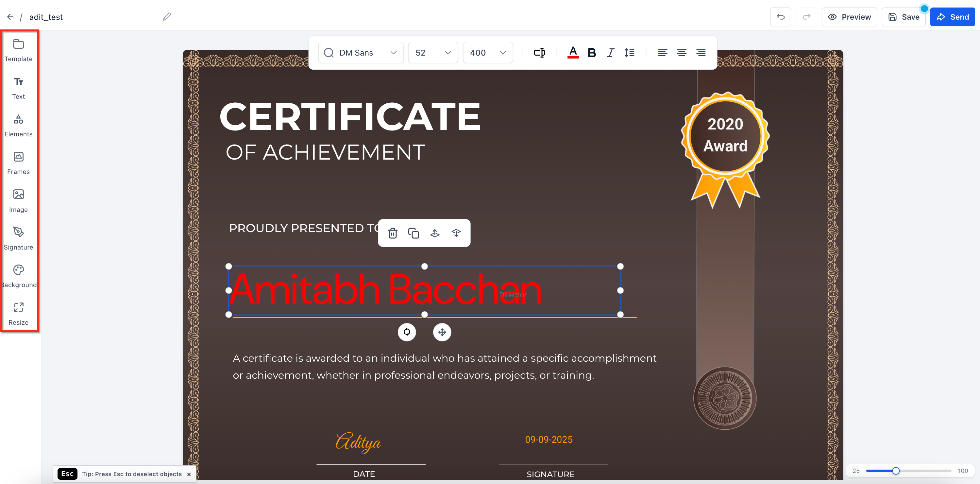Viewport: 980px width, 484px height.
Task: Delete selected text with trash icon
Action: pos(393,233)
